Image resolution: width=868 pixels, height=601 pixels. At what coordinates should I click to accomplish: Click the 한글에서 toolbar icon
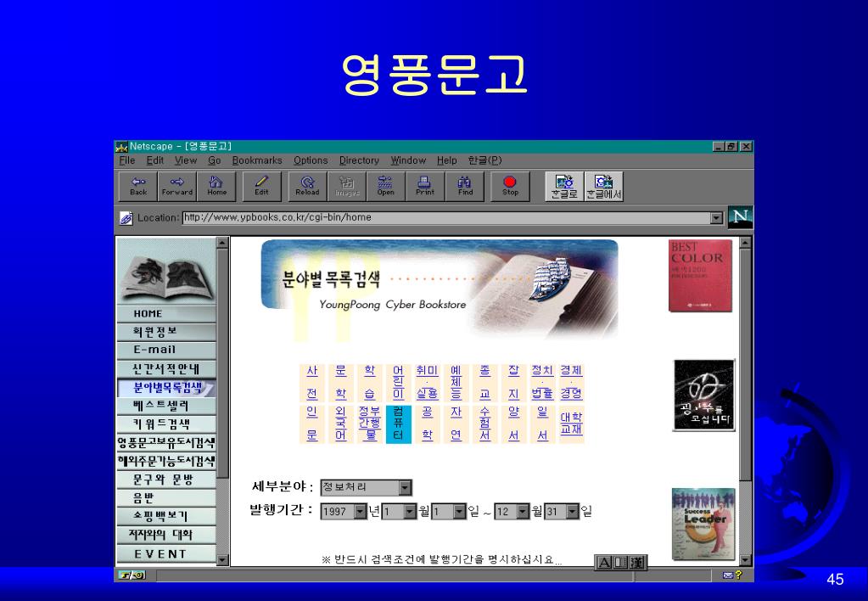604,186
